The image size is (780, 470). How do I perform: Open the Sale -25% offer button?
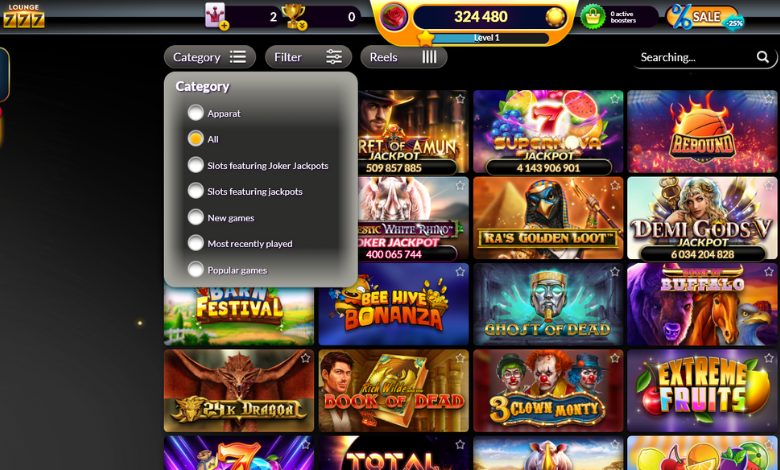click(x=705, y=17)
